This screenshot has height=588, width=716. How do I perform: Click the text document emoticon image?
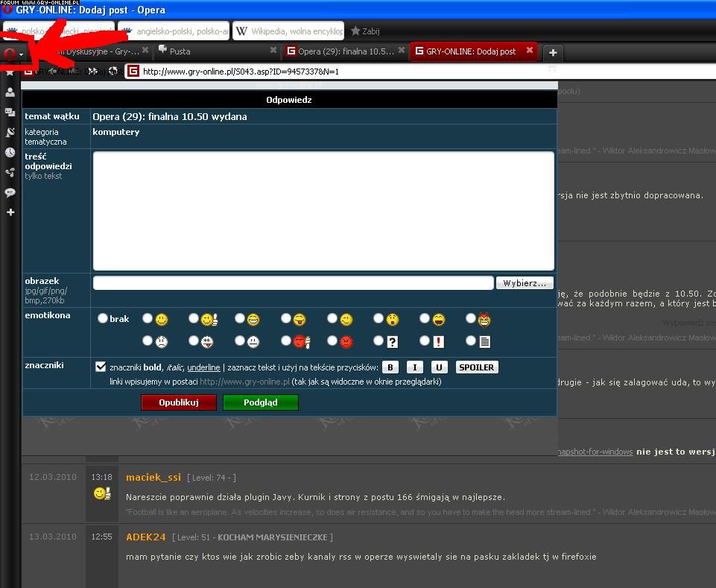(484, 342)
